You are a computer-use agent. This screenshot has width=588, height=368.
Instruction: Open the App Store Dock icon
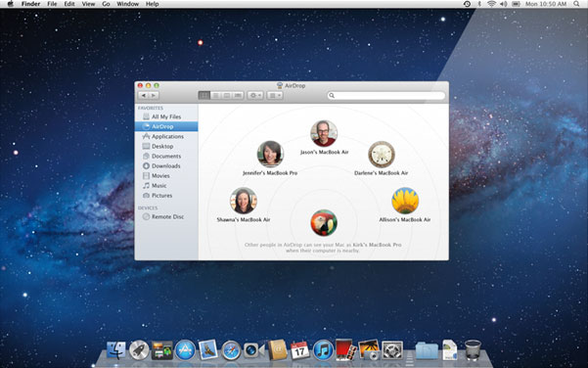(x=185, y=350)
